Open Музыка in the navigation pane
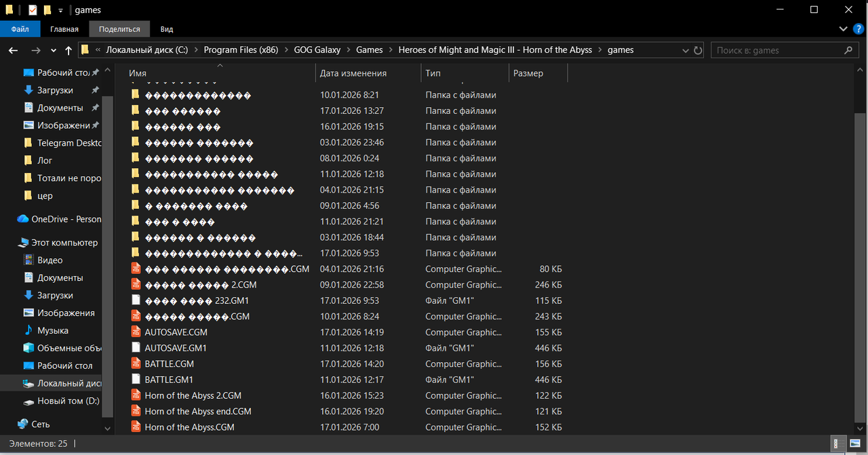The image size is (868, 455). point(53,331)
